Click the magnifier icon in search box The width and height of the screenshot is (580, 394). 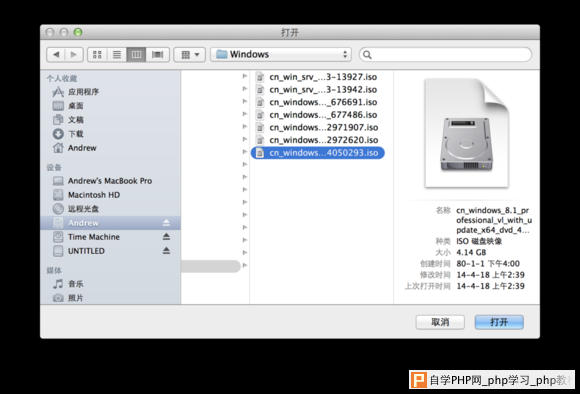click(367, 55)
